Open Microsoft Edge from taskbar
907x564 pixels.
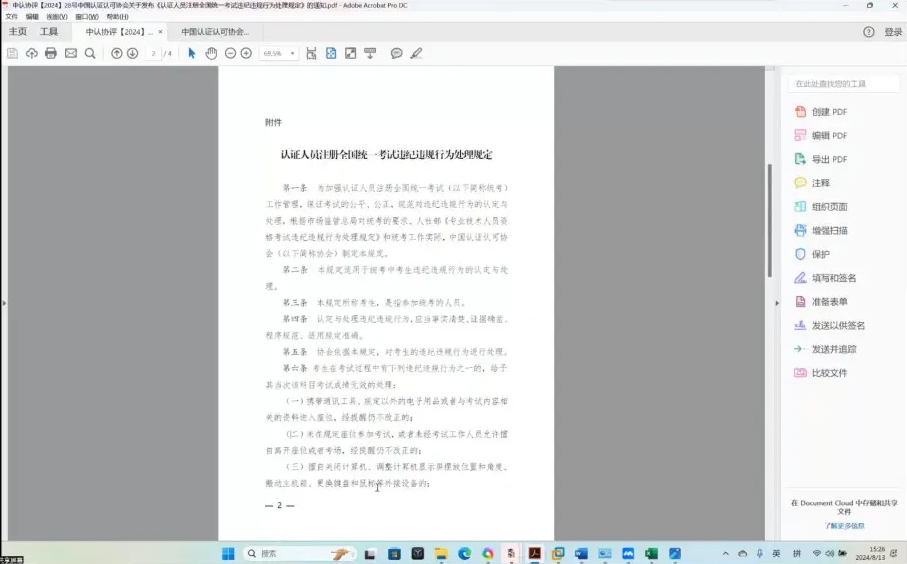pyautogui.click(x=464, y=554)
